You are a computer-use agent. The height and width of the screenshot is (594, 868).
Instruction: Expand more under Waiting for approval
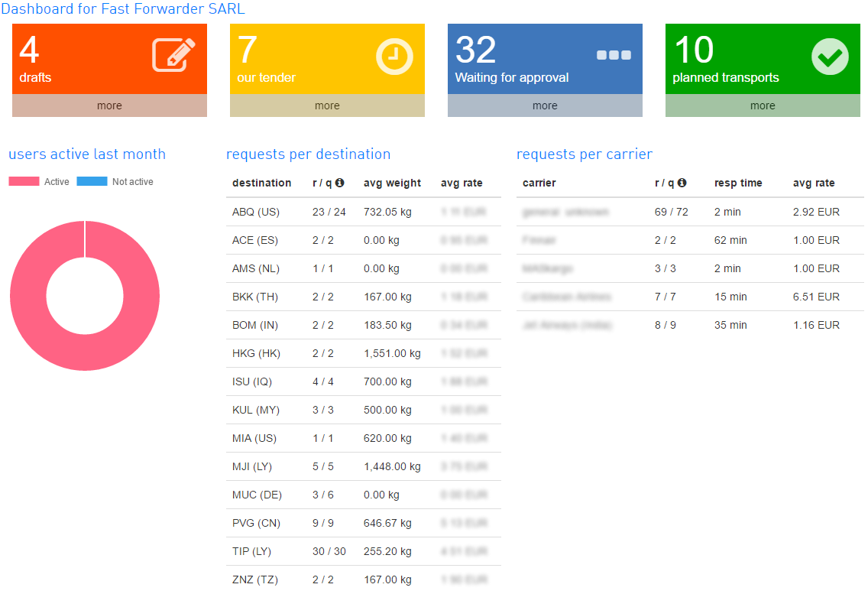[x=545, y=106]
